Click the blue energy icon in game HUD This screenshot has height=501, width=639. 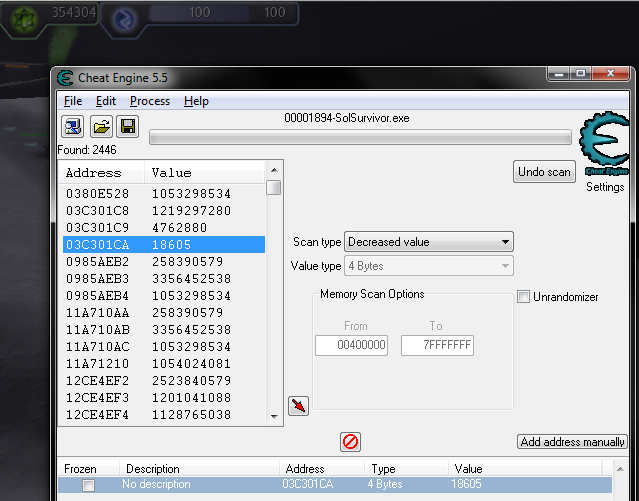pos(124,19)
